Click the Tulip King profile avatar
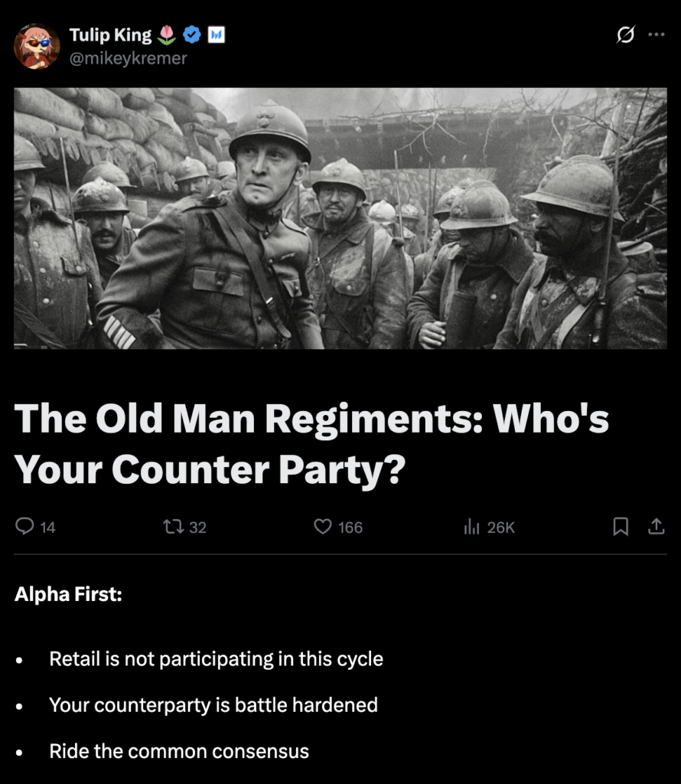Image resolution: width=681 pixels, height=784 pixels. click(37, 46)
